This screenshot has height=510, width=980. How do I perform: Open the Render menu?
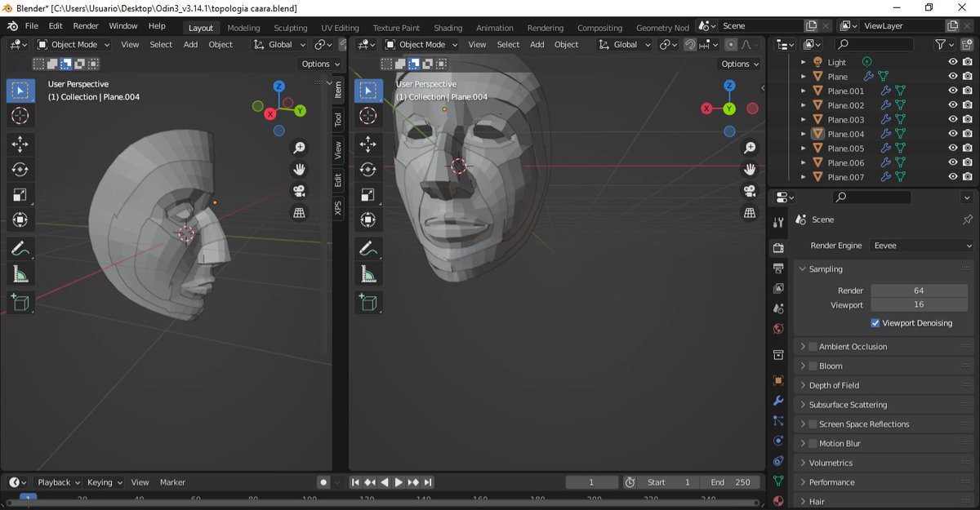[86, 26]
